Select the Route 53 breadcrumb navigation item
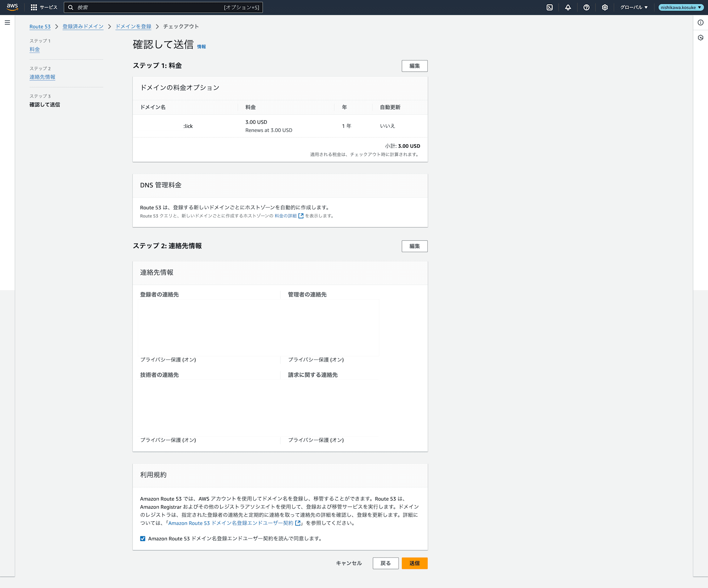 (40, 26)
